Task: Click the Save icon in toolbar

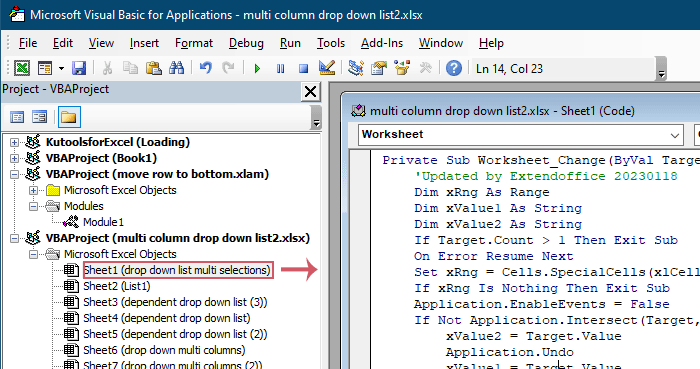Action: 79,68
